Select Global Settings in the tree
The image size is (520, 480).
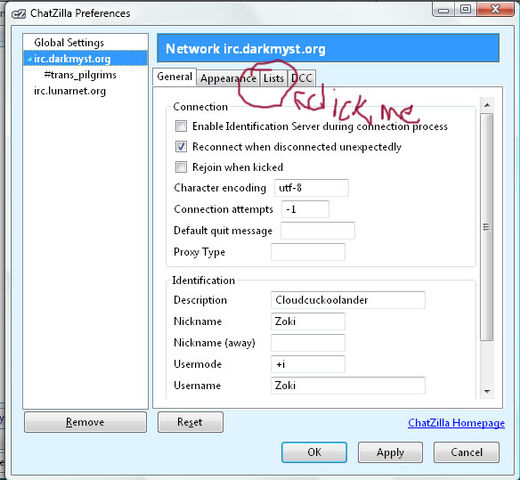tap(69, 43)
